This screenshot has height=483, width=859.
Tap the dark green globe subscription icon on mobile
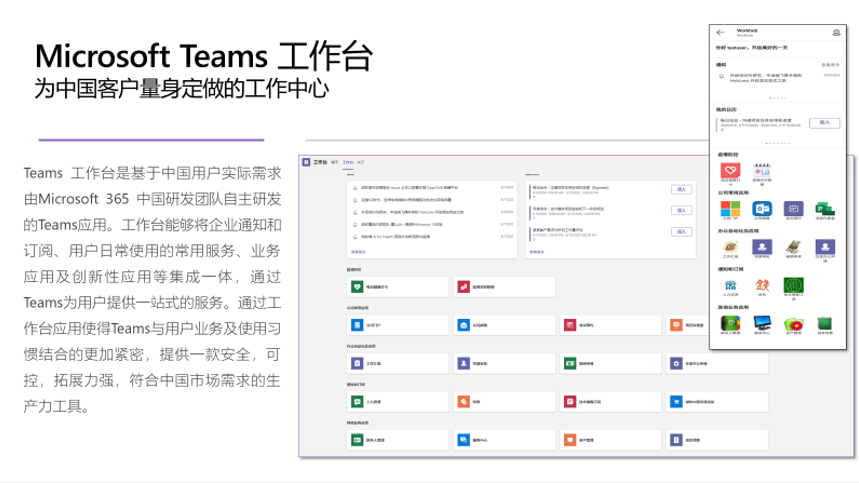pos(793,285)
